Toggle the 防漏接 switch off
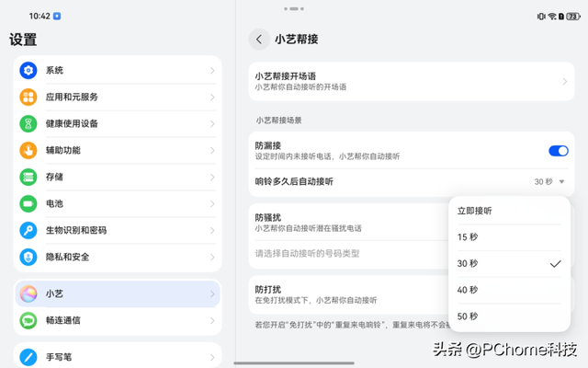 [558, 151]
